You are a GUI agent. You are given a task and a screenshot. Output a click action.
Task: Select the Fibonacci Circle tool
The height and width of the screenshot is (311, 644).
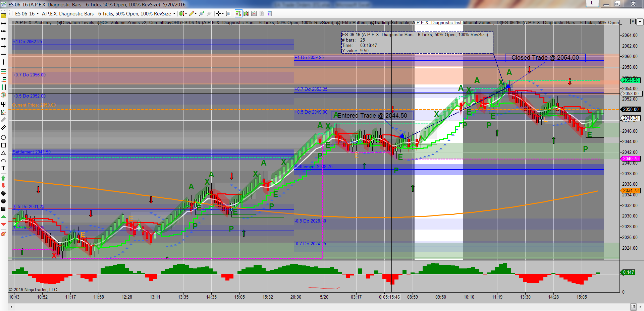coord(3,95)
